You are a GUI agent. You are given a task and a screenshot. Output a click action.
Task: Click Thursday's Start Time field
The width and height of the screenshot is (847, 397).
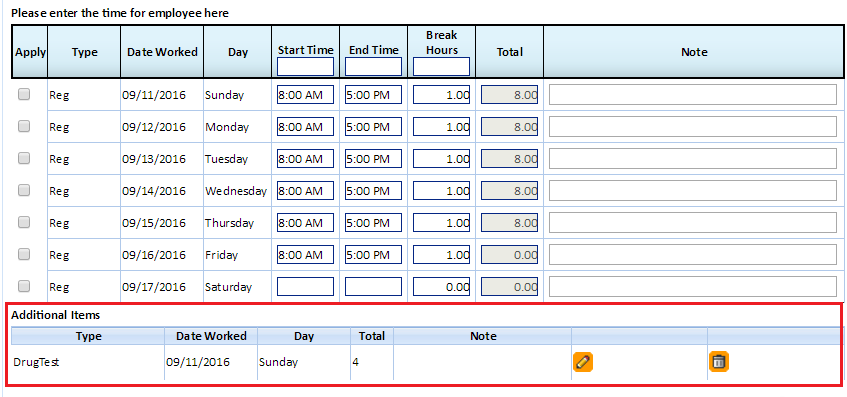tap(305, 222)
